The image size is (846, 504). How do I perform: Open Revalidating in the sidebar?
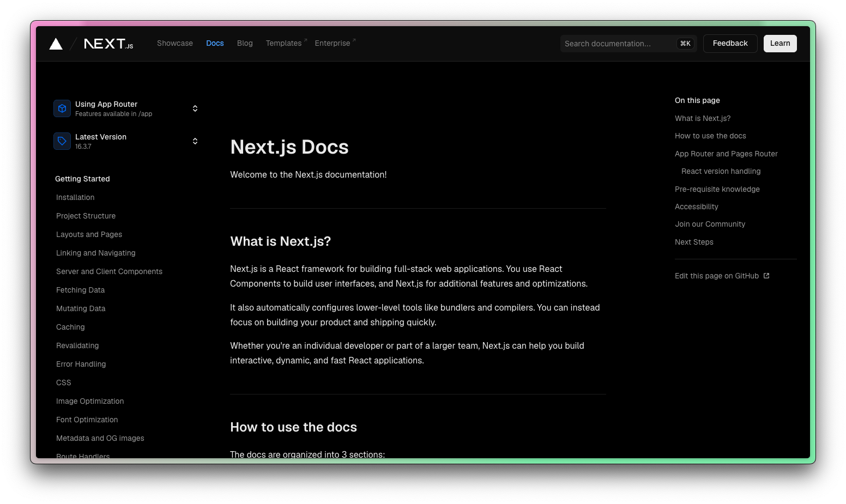pyautogui.click(x=77, y=345)
